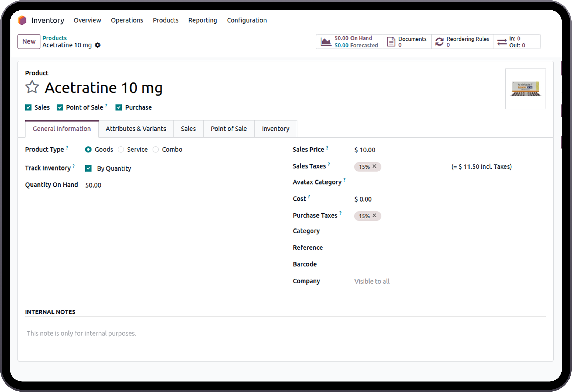Switch to the Point of Sale tab

[229, 129]
